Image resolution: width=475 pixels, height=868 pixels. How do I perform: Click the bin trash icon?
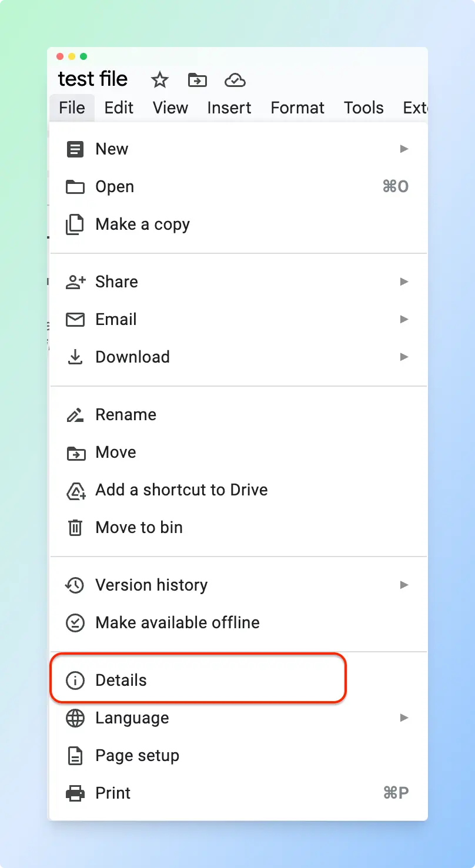pyautogui.click(x=75, y=528)
